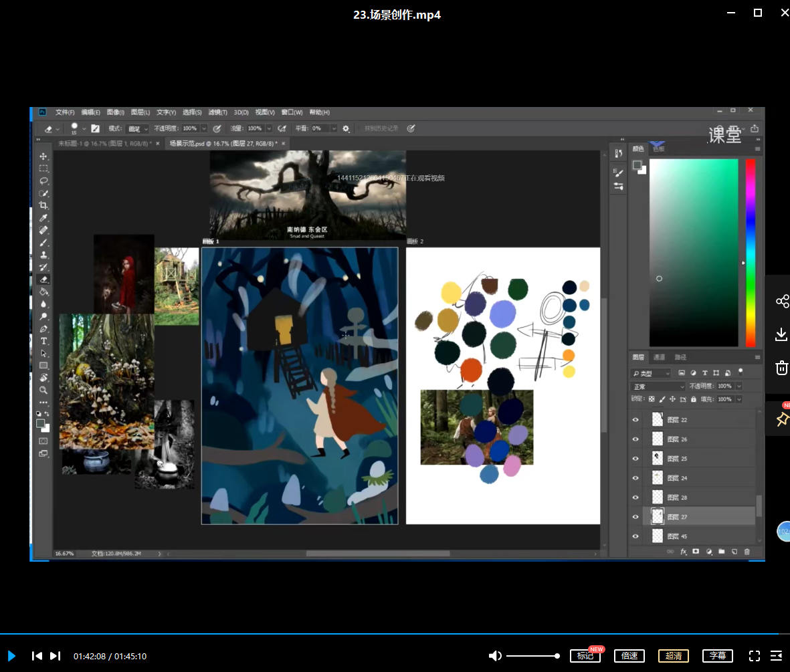
Task: Select the Move tool in Photoshop toolbar
Action: point(43,156)
